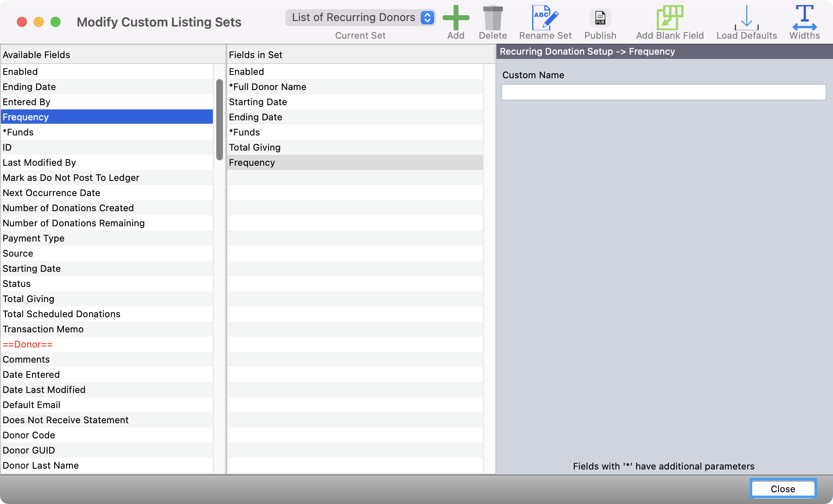
Task: Click the Publish icon
Action: (x=600, y=18)
